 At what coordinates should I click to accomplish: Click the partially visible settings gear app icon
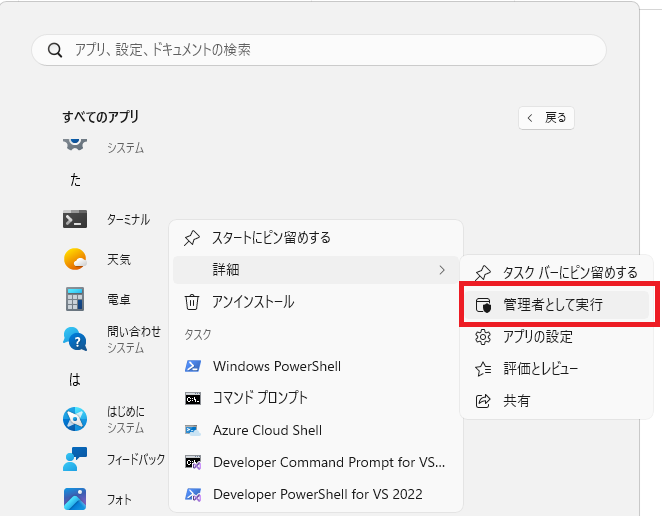tap(75, 144)
